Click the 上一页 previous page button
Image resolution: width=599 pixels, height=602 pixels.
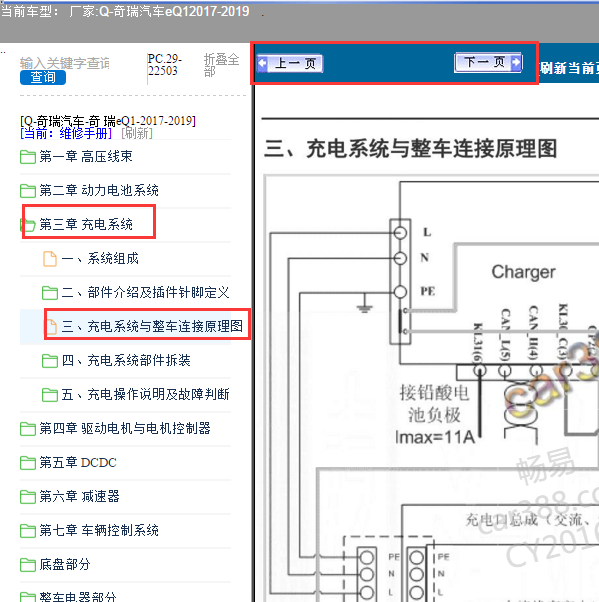[290, 63]
